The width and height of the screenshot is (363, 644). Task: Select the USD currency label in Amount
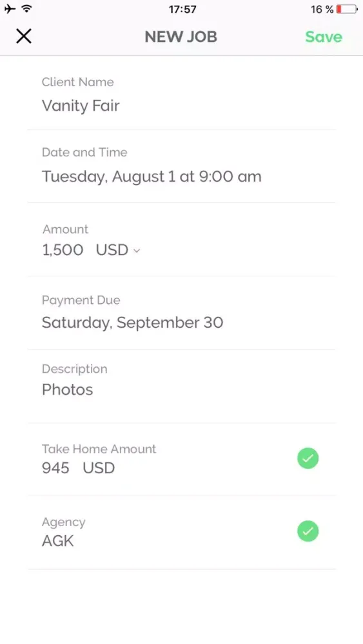pos(112,250)
